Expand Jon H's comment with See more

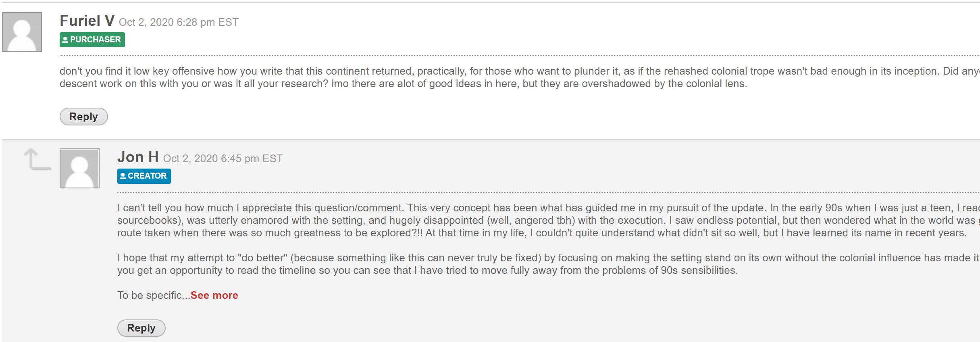(x=214, y=295)
